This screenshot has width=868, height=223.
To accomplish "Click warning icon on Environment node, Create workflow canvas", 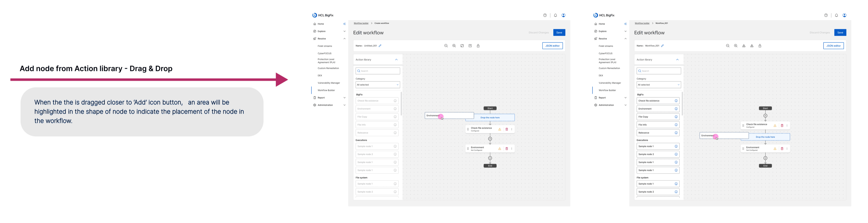I will 499,149.
